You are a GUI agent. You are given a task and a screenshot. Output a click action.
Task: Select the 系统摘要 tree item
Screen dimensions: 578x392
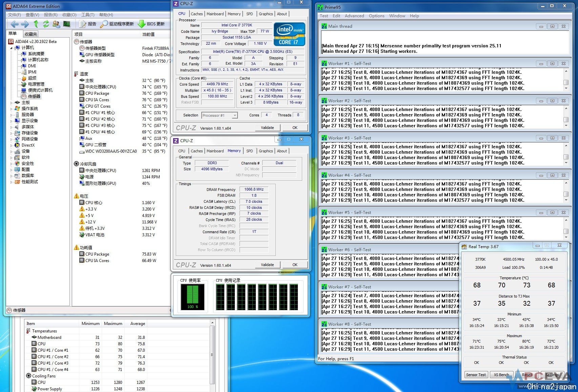33,53
